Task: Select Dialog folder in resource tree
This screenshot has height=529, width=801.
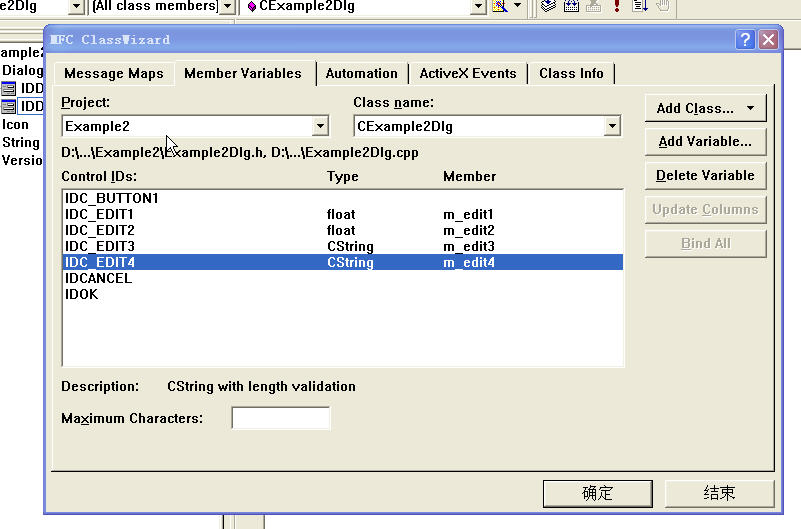Action: pyautogui.click(x=22, y=70)
